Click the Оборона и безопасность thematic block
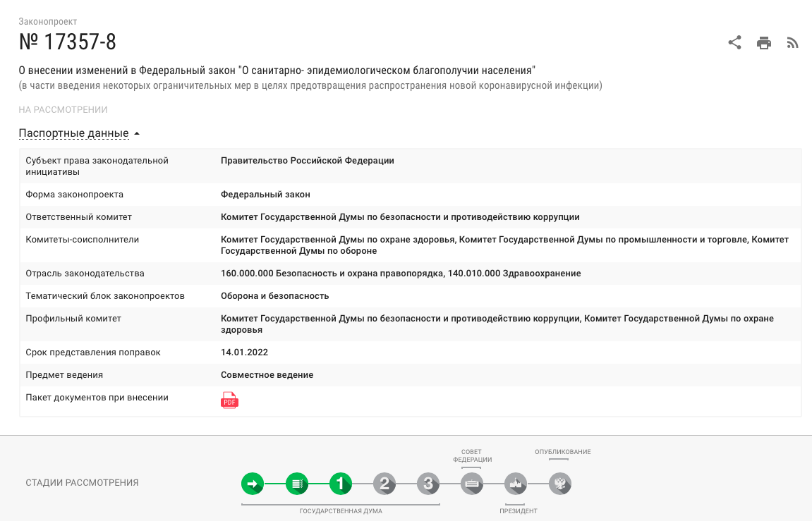Viewport: 812px width, 521px height. click(274, 296)
